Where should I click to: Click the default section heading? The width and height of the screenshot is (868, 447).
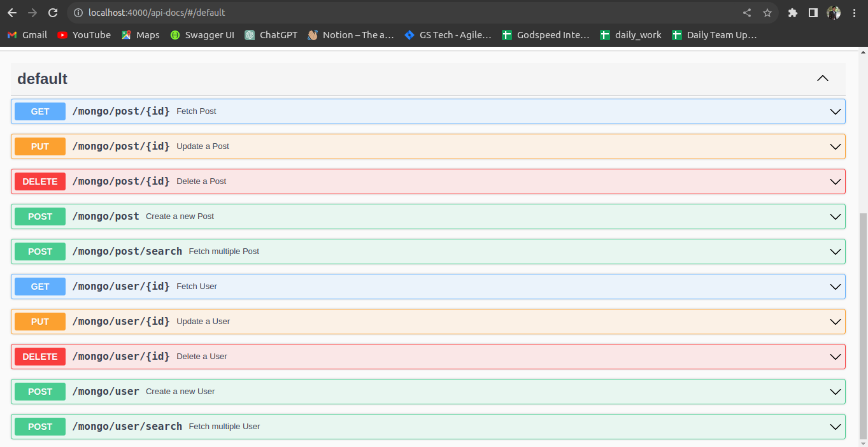coord(42,79)
